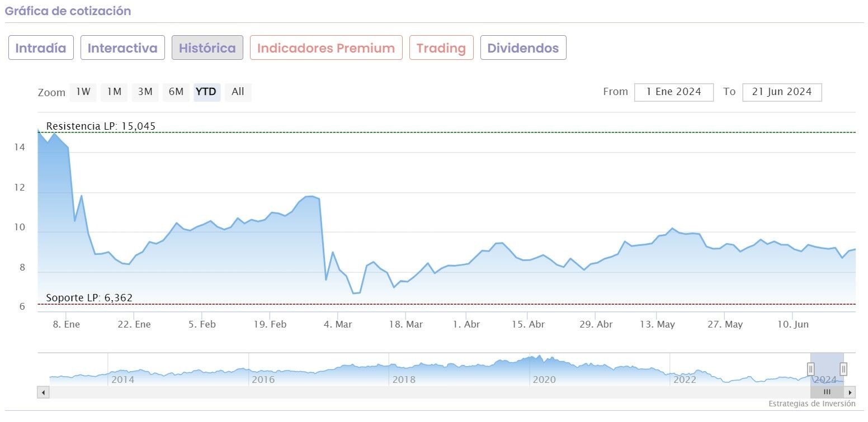This screenshot has height=422, width=868.
Task: Open the Interactiva chart tab
Action: tap(122, 48)
